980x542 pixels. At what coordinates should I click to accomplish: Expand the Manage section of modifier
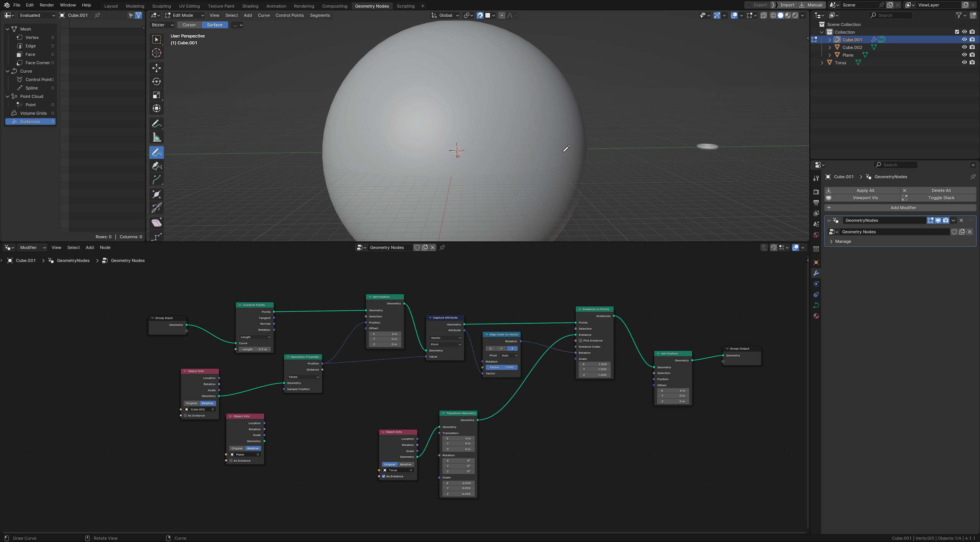click(843, 241)
